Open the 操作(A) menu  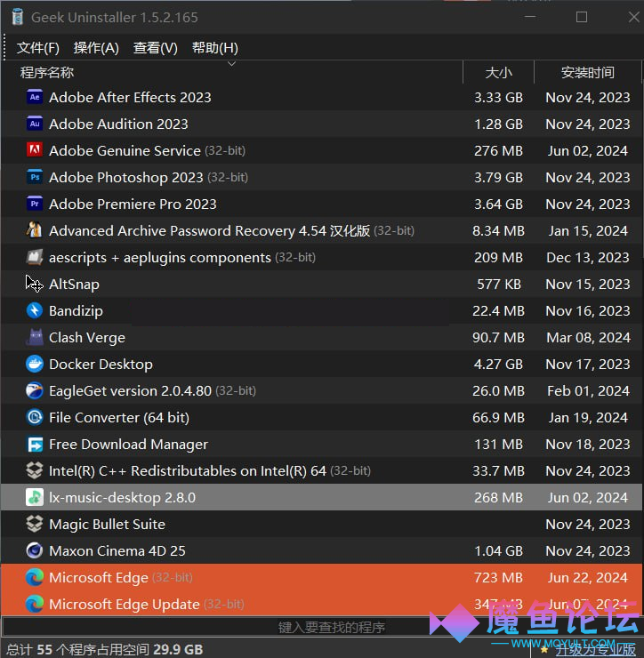[96, 48]
